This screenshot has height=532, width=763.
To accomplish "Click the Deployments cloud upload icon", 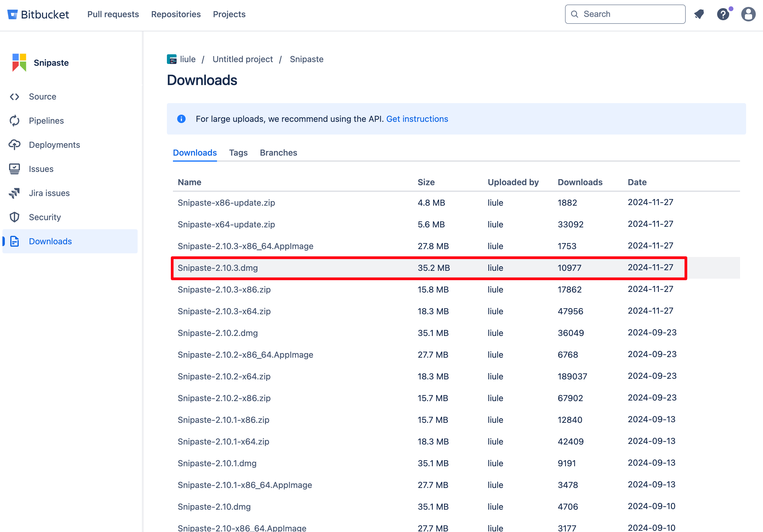I will click(14, 145).
